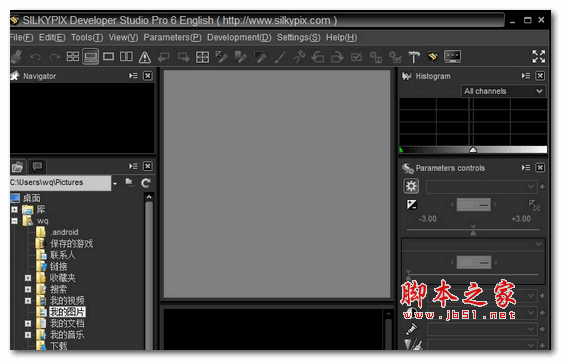Click the monitor display settings icon
Viewport: 562px width, 361px height.
[x=452, y=57]
